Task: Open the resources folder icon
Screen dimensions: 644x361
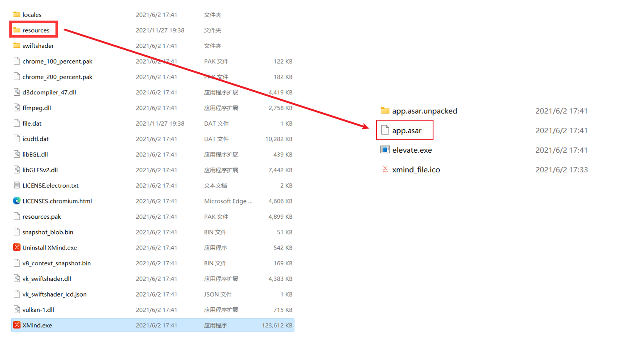Action: tap(17, 30)
